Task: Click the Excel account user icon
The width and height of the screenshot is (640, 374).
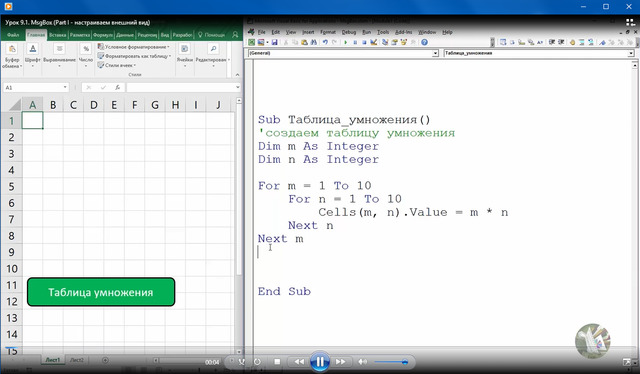Action: tap(235, 35)
